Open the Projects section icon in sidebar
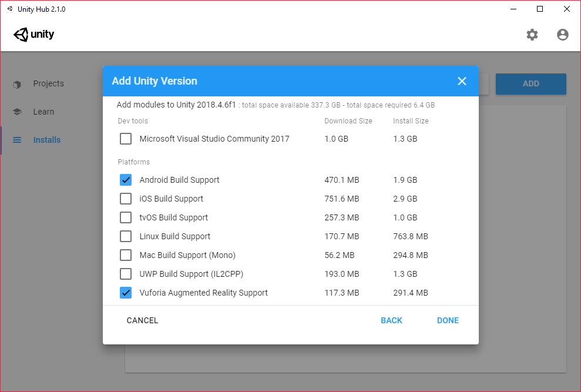This screenshot has height=392, width=581. [18, 83]
